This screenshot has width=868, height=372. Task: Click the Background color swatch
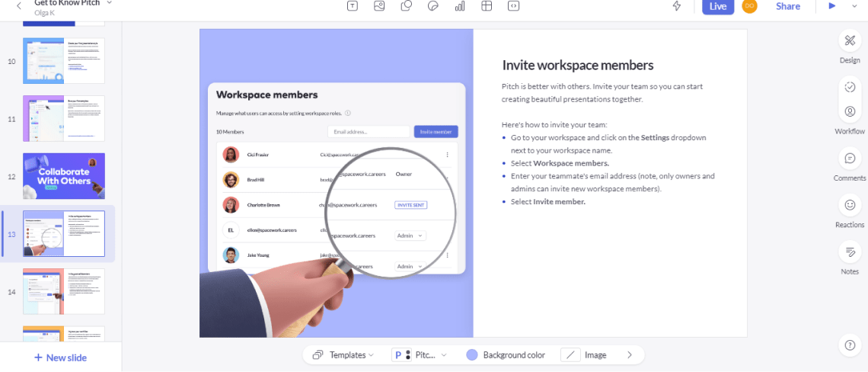(471, 354)
